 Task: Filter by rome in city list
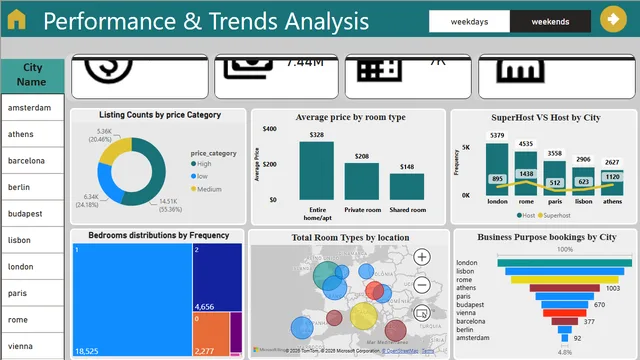(x=33, y=320)
